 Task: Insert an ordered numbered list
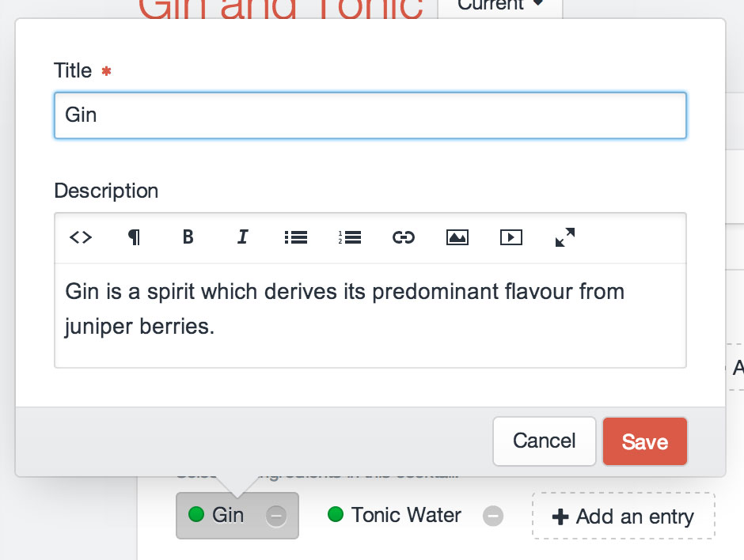coord(350,237)
